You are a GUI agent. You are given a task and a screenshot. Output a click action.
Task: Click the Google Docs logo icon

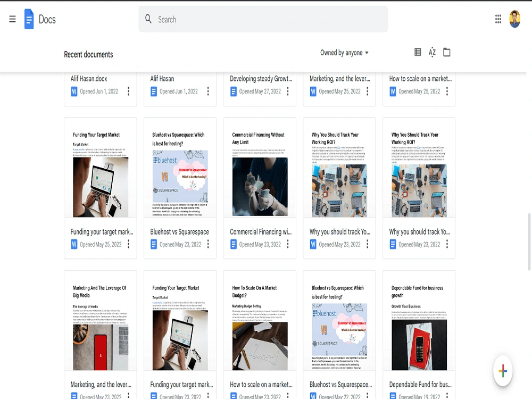click(x=29, y=19)
